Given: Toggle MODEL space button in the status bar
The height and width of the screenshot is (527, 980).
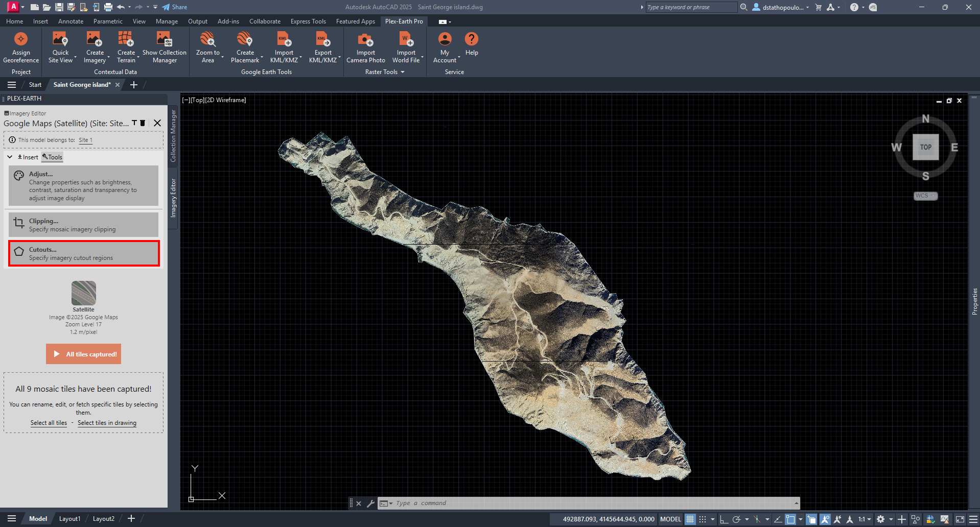Looking at the screenshot, I should [670, 519].
